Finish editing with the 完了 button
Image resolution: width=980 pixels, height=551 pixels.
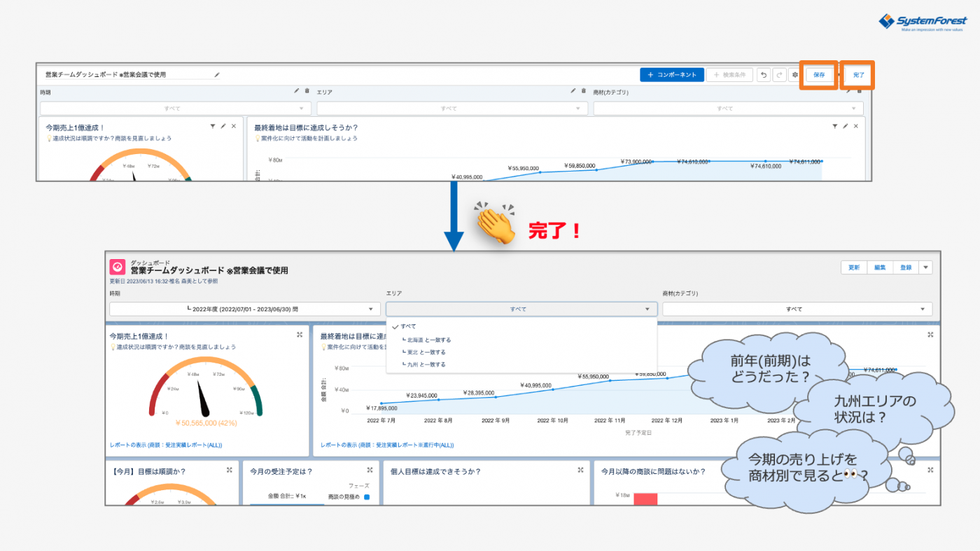coord(858,74)
